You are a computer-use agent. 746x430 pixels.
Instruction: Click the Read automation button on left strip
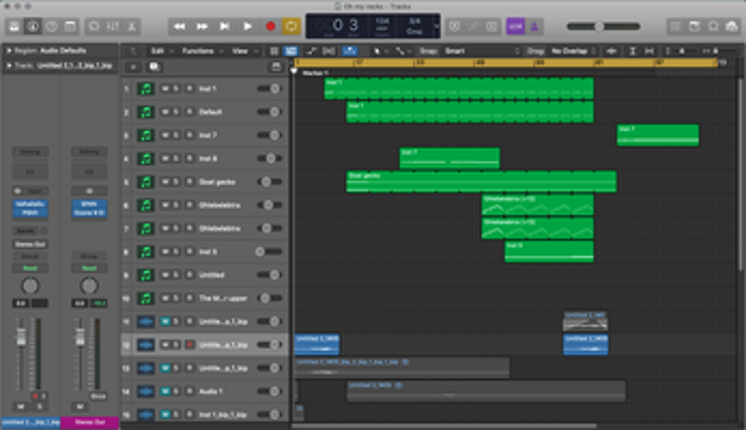30,268
